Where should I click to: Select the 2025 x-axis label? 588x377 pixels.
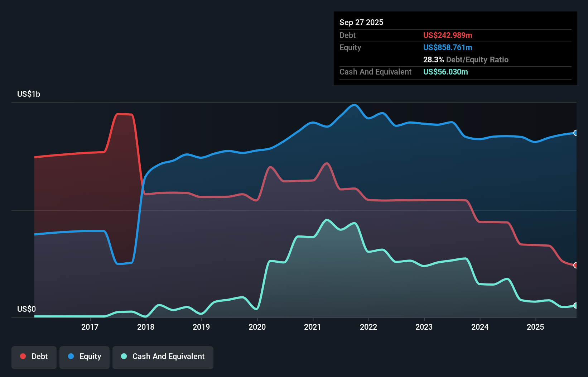click(x=535, y=327)
